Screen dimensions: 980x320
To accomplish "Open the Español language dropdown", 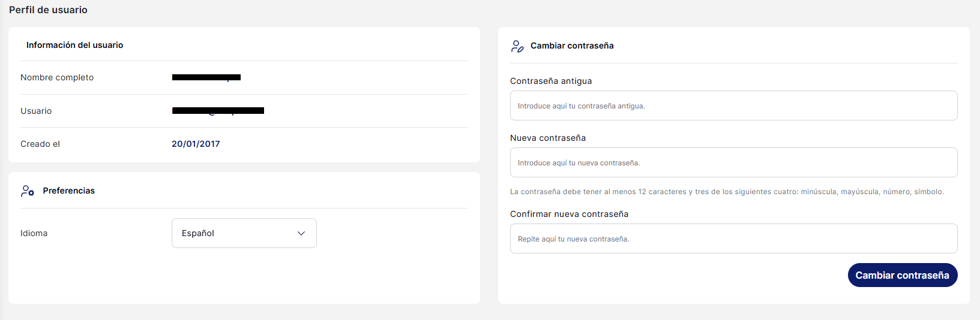I will (x=244, y=233).
